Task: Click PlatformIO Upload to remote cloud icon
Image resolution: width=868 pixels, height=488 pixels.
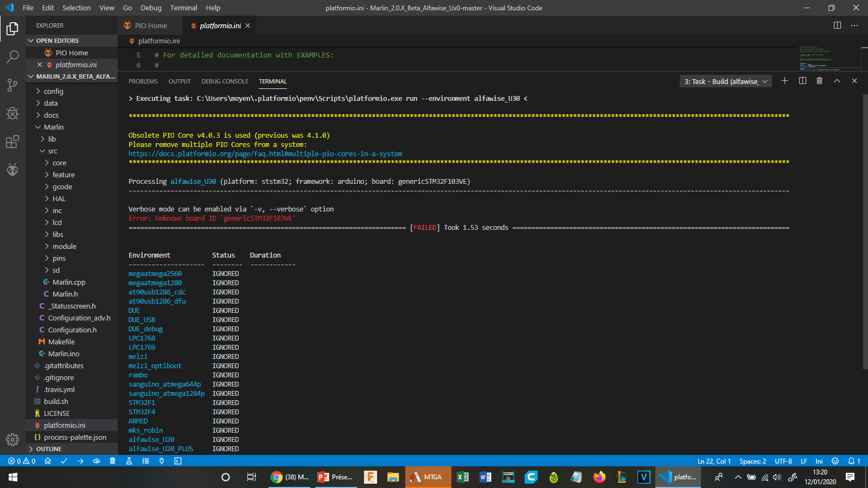Action: tap(97, 461)
